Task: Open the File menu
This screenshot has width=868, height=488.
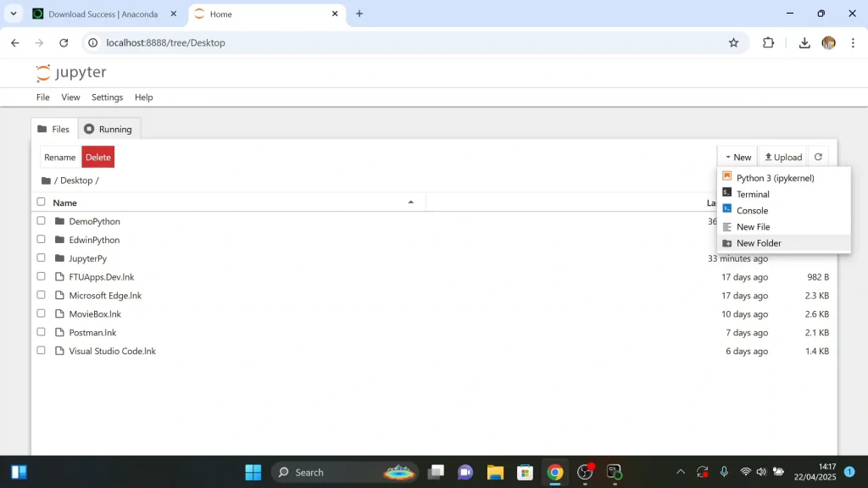Action: (42, 97)
